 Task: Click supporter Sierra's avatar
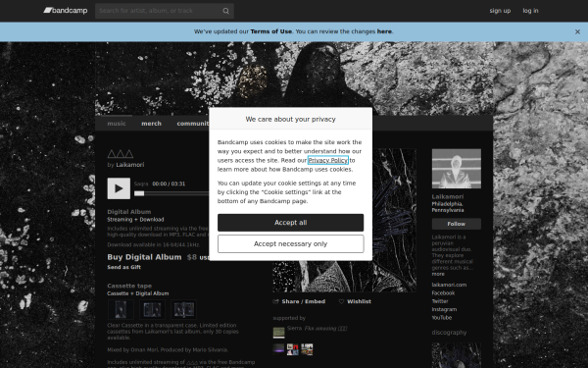click(278, 333)
